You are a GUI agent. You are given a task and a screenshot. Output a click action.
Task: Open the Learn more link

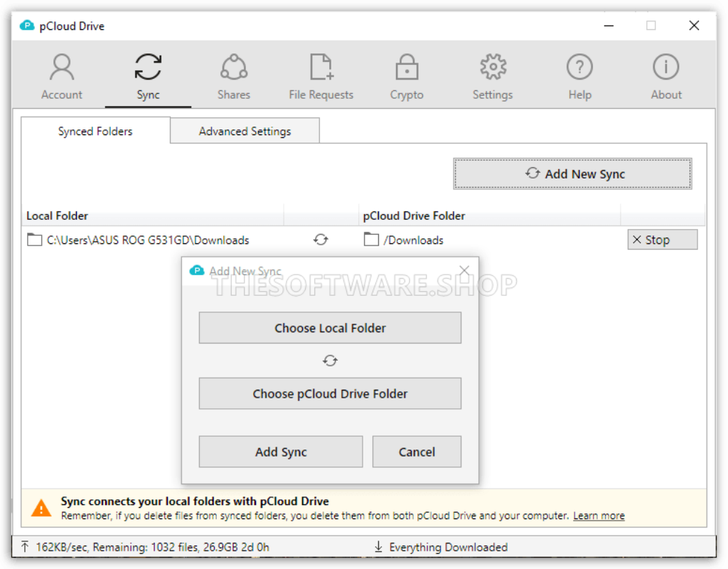pos(599,516)
